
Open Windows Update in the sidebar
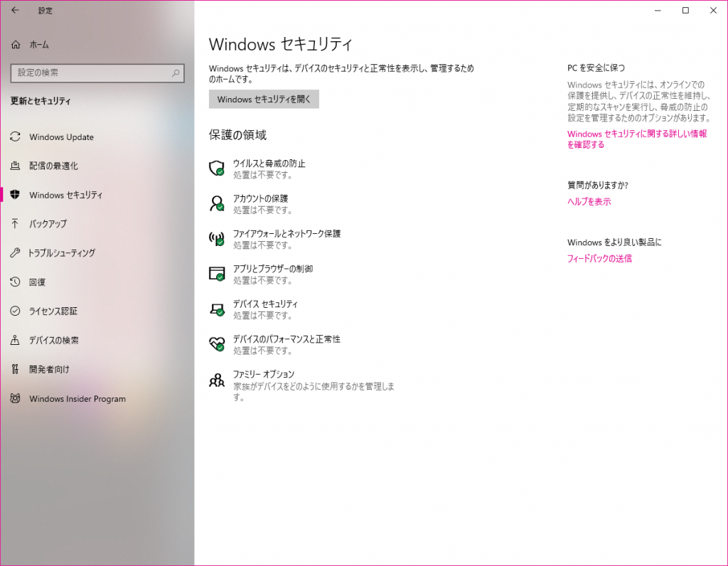(x=61, y=137)
